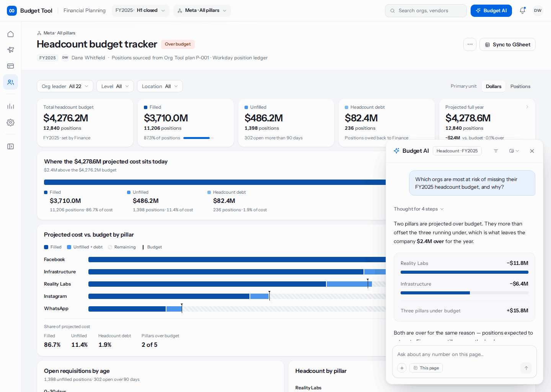Click the WhatsApp pillar row label
551x392 pixels.
pyautogui.click(x=56, y=309)
